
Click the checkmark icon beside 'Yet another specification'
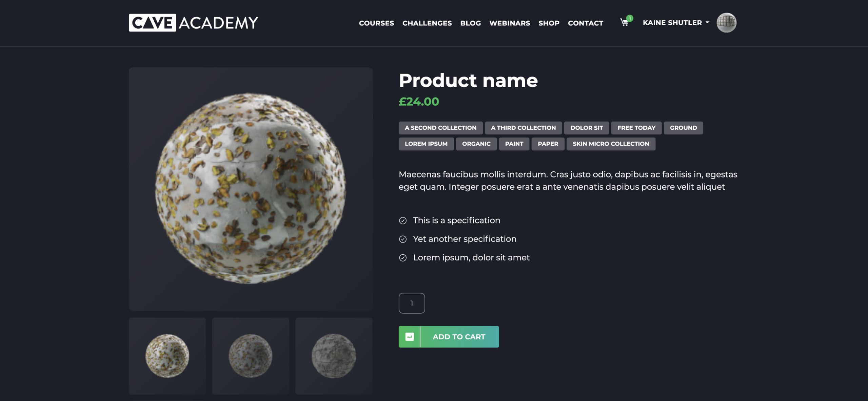[x=403, y=239]
